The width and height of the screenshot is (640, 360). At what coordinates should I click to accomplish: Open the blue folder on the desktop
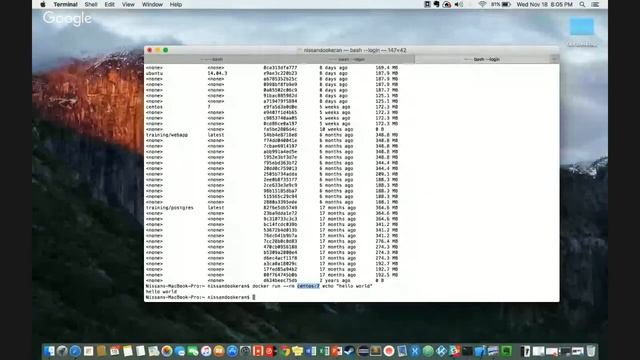582,27
